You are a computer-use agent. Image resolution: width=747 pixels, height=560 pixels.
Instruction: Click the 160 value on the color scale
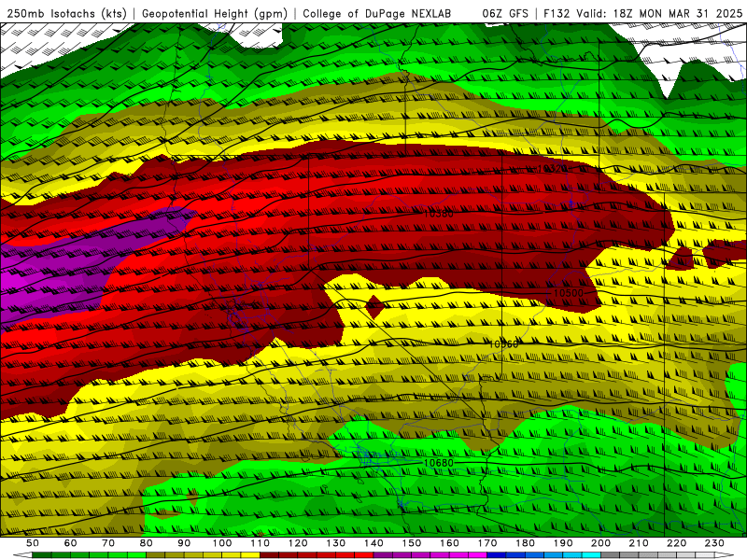click(x=449, y=543)
